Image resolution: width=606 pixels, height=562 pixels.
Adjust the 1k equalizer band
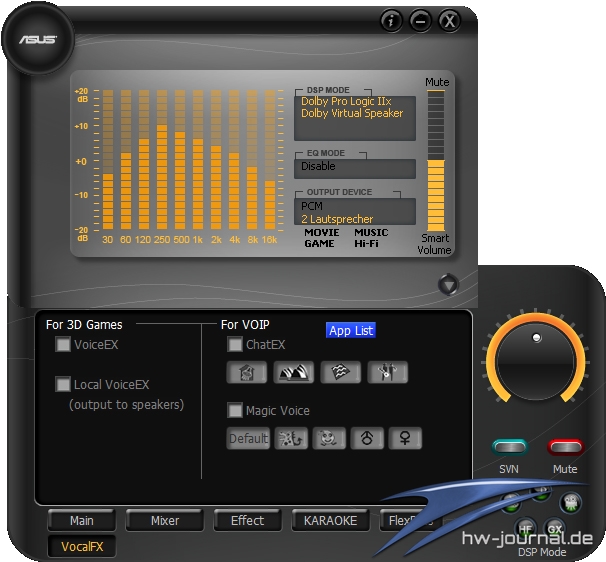[198, 160]
